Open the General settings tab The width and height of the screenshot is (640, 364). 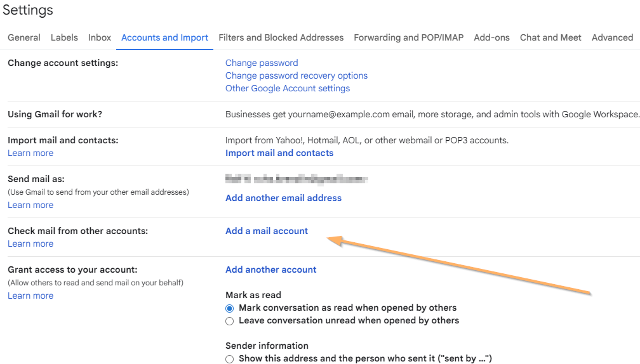[24, 37]
